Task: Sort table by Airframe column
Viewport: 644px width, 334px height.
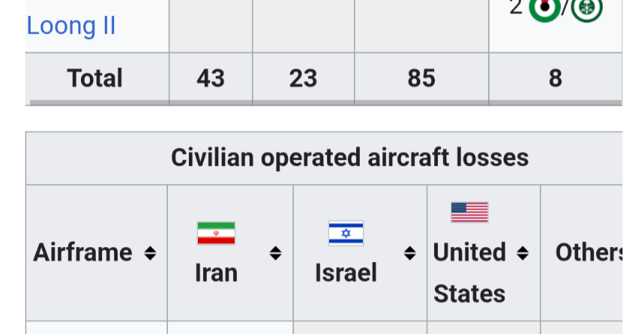Action: [x=151, y=253]
